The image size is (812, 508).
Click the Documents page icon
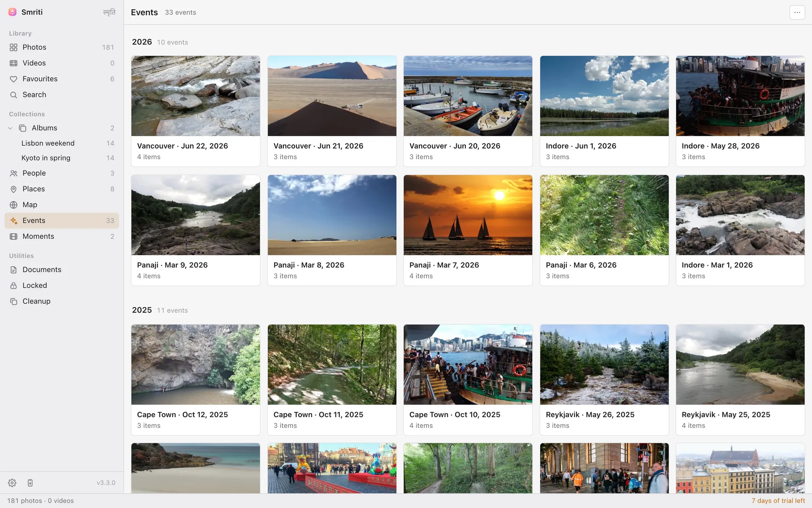[x=14, y=270]
